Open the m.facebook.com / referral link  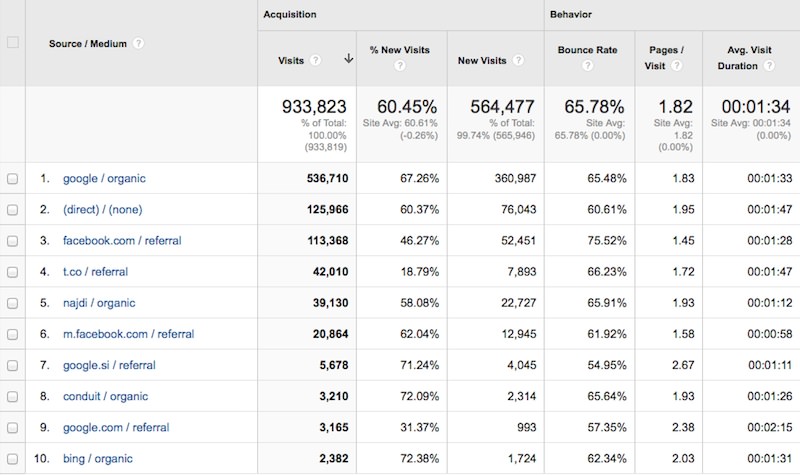pos(128,334)
